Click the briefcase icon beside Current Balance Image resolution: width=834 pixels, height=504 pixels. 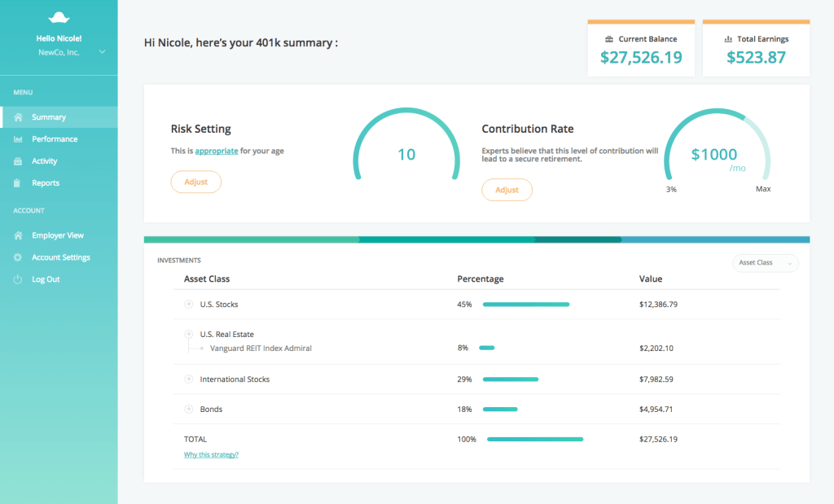click(x=609, y=39)
